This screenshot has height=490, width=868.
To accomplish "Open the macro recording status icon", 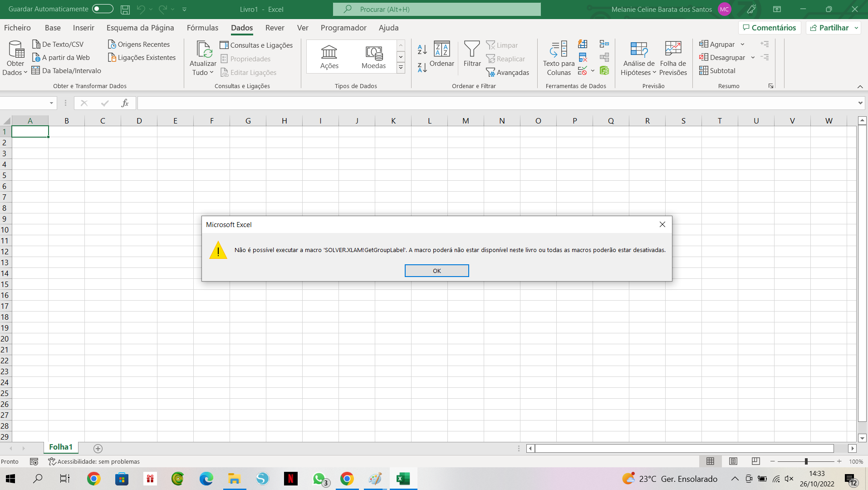I will [x=34, y=461].
